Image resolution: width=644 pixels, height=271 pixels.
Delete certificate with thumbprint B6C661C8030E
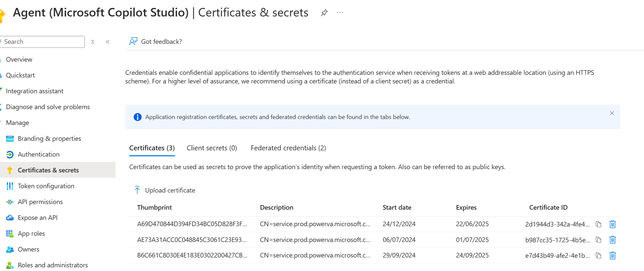(x=612, y=256)
